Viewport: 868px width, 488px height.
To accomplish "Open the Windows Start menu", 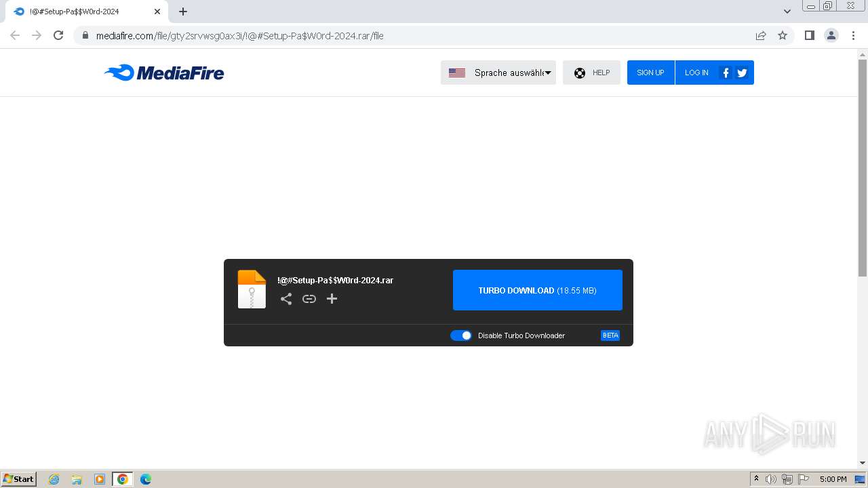I will [x=19, y=479].
